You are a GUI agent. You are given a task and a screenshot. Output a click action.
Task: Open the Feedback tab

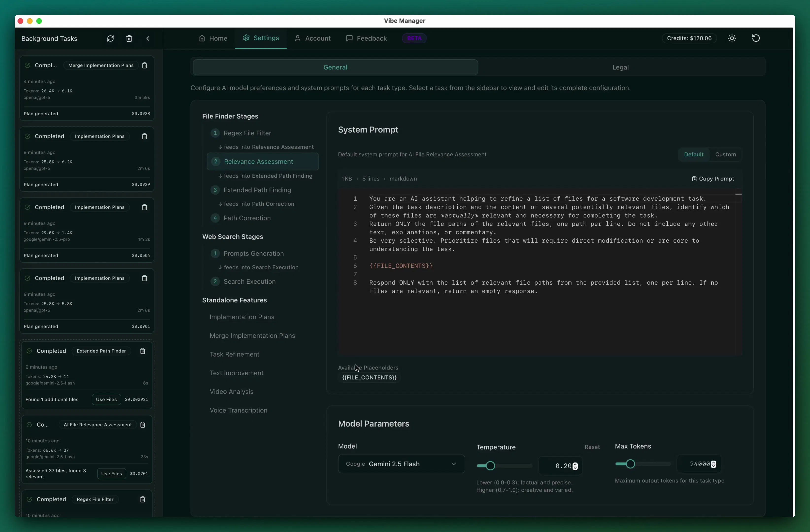click(x=366, y=38)
